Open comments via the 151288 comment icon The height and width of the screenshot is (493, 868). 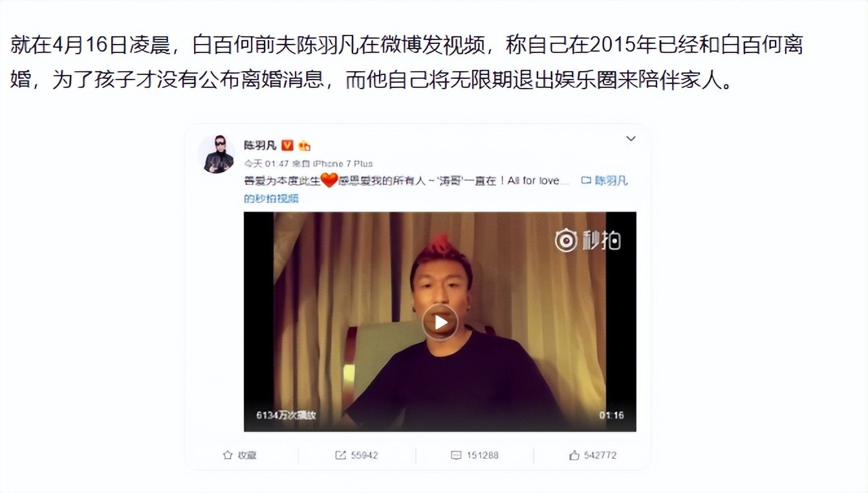[456, 455]
